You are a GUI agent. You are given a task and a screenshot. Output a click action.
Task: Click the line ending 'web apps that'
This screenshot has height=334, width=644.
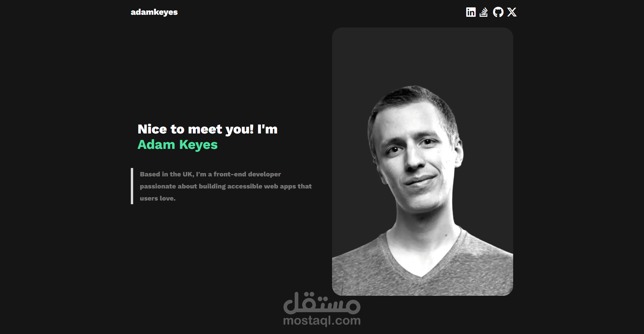coord(226,186)
